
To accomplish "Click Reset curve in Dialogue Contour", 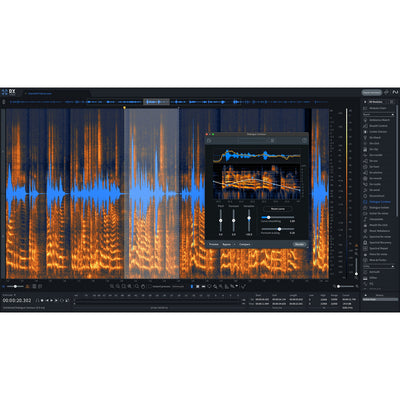I will [278, 209].
